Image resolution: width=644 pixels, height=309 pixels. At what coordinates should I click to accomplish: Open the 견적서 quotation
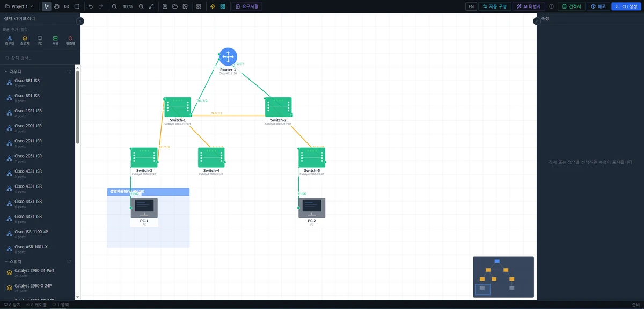[572, 6]
